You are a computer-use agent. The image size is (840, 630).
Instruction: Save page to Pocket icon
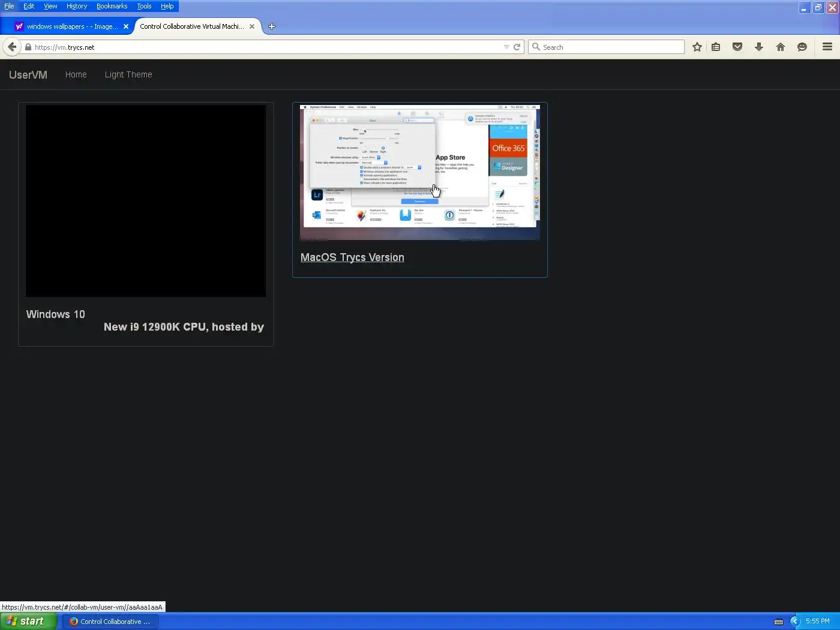(737, 47)
